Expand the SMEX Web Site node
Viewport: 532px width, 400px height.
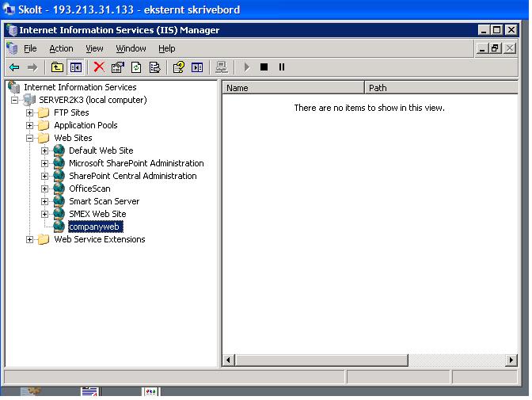pos(45,214)
